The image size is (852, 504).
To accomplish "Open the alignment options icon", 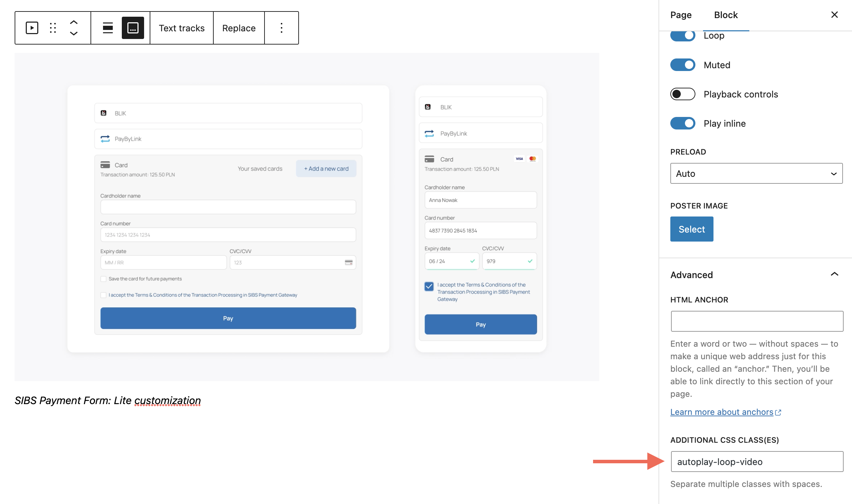I will coord(108,28).
